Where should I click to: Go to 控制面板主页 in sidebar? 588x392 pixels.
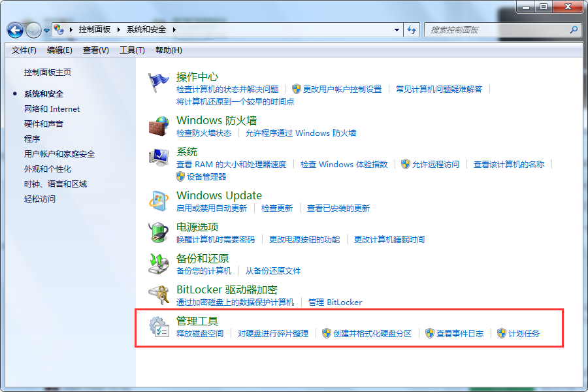[48, 73]
